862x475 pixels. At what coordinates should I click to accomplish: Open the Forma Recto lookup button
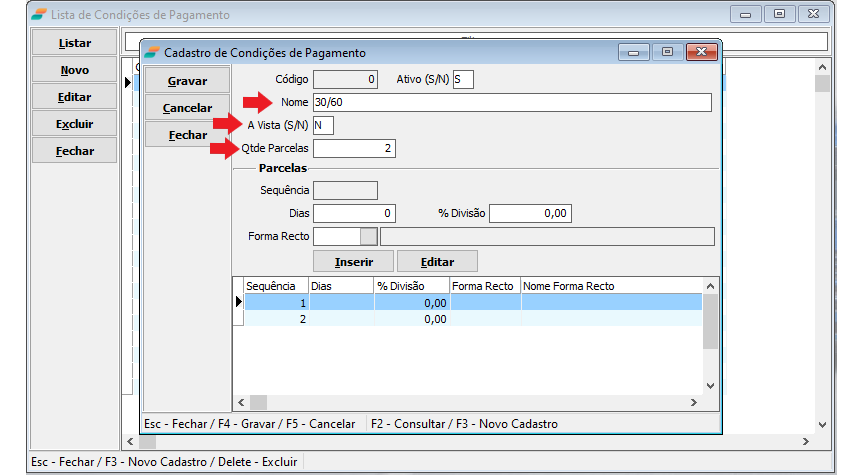[x=369, y=236]
